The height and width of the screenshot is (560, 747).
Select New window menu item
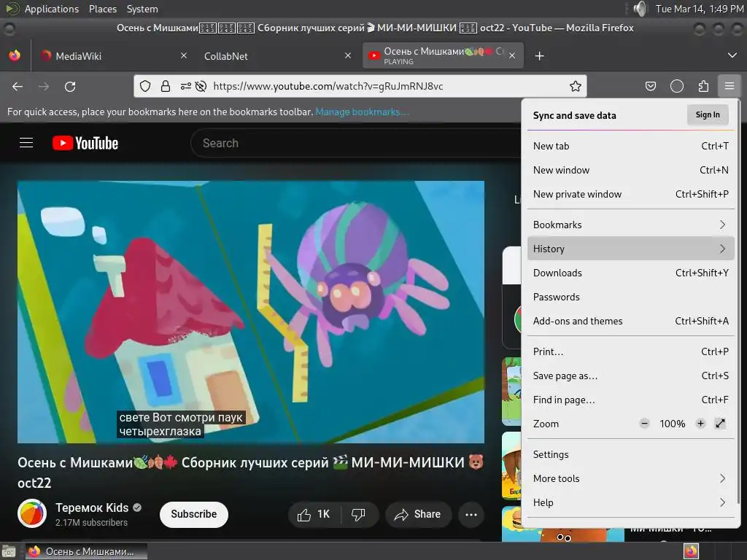630,170
